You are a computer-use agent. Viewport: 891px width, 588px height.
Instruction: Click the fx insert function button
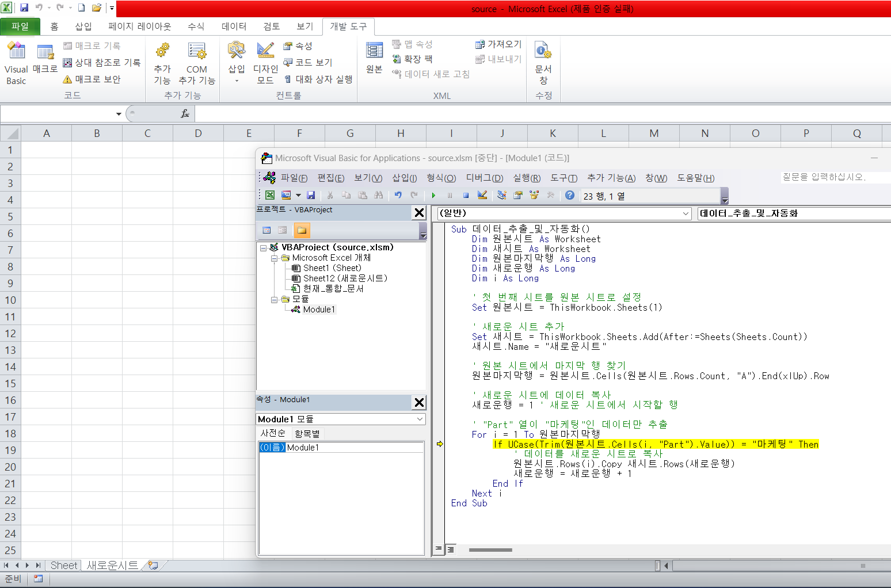pyautogui.click(x=185, y=114)
